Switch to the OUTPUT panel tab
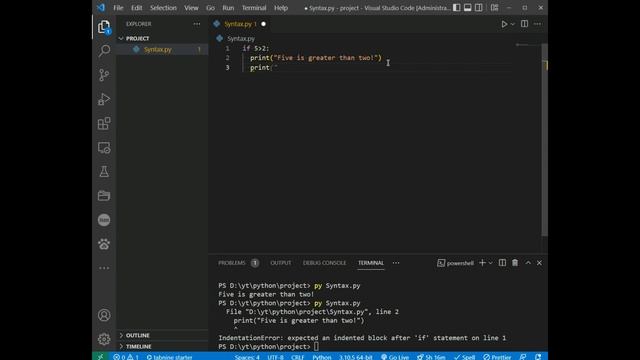The width and height of the screenshot is (640, 360). click(281, 263)
